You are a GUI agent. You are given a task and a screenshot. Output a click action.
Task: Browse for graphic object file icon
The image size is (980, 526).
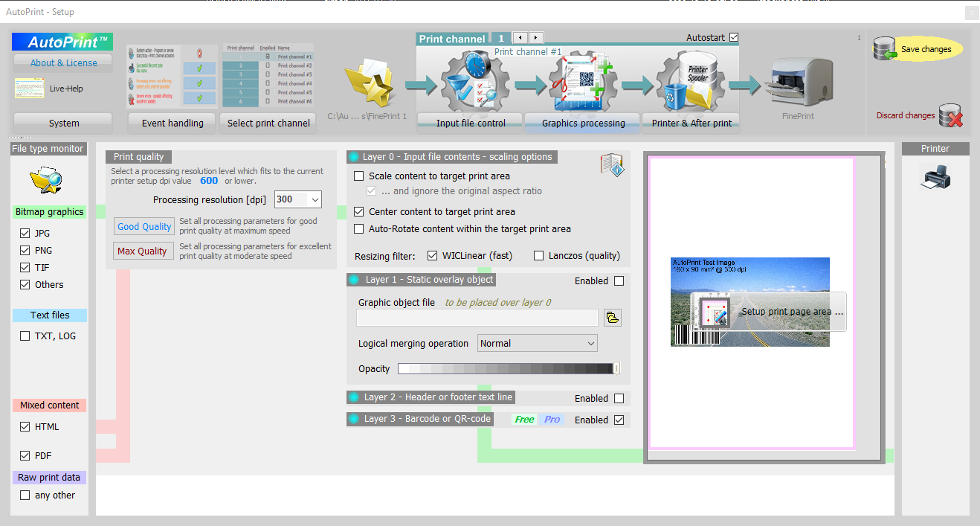point(612,318)
